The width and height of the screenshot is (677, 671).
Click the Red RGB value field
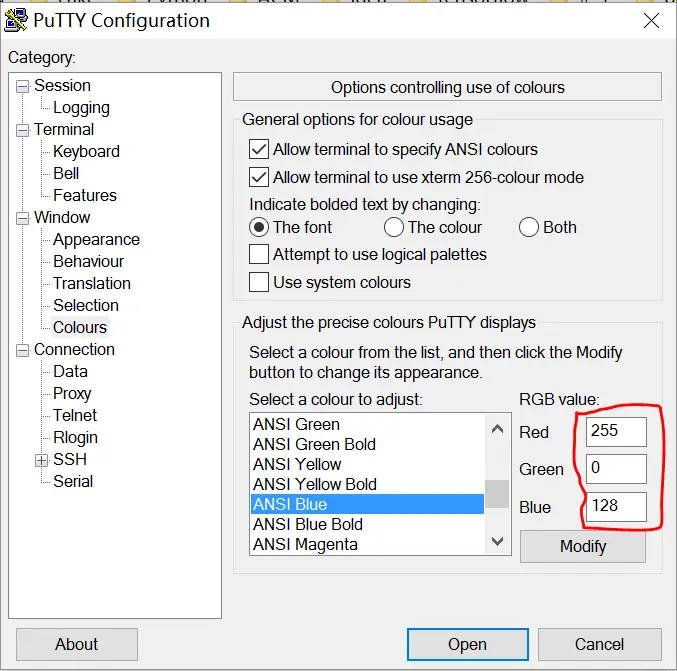coord(616,432)
